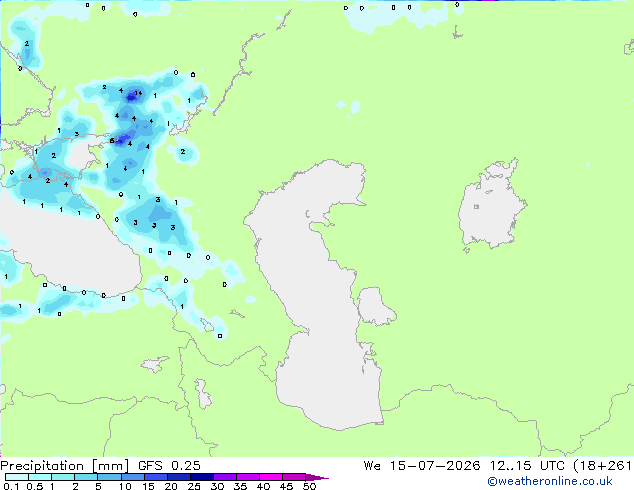Click the '45' legend scale label
This screenshot has height=490, width=634.
click(x=286, y=486)
